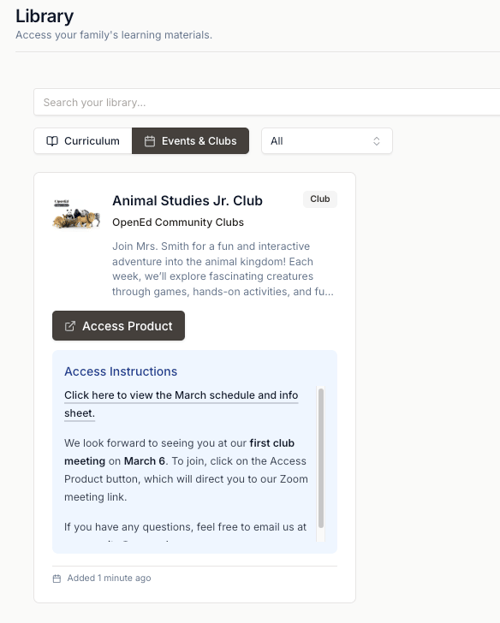Click the calendar icon on Events & Clubs
Screen dimensions: 500x623
[149, 141]
